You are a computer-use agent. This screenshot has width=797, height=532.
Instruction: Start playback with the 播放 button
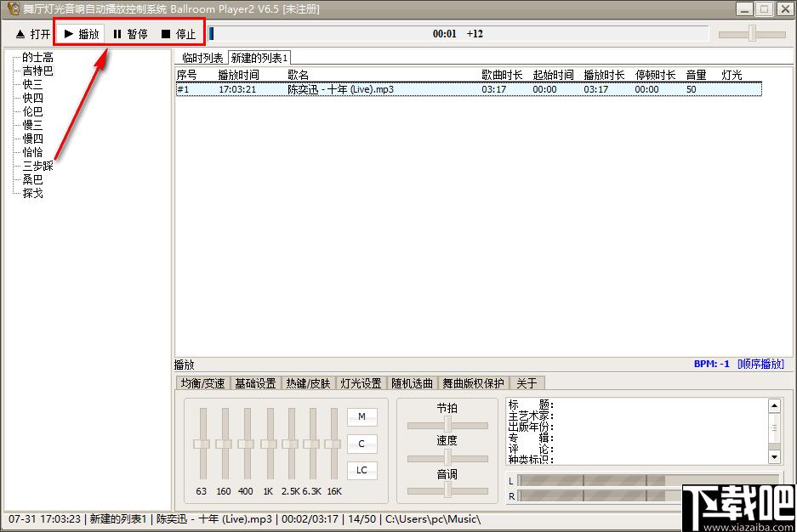82,34
